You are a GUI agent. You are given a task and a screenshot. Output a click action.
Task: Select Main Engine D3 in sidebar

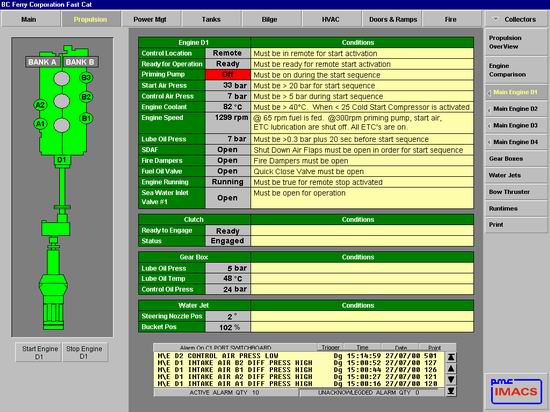(516, 126)
